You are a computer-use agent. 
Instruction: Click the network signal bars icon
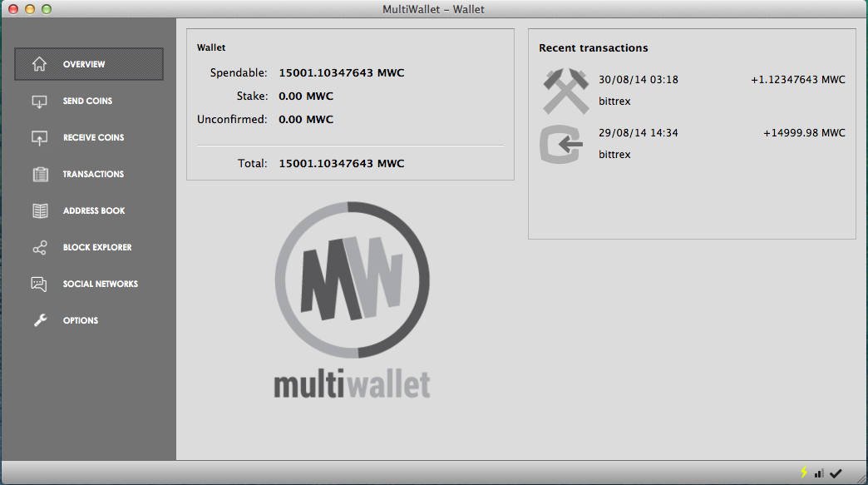pos(819,473)
